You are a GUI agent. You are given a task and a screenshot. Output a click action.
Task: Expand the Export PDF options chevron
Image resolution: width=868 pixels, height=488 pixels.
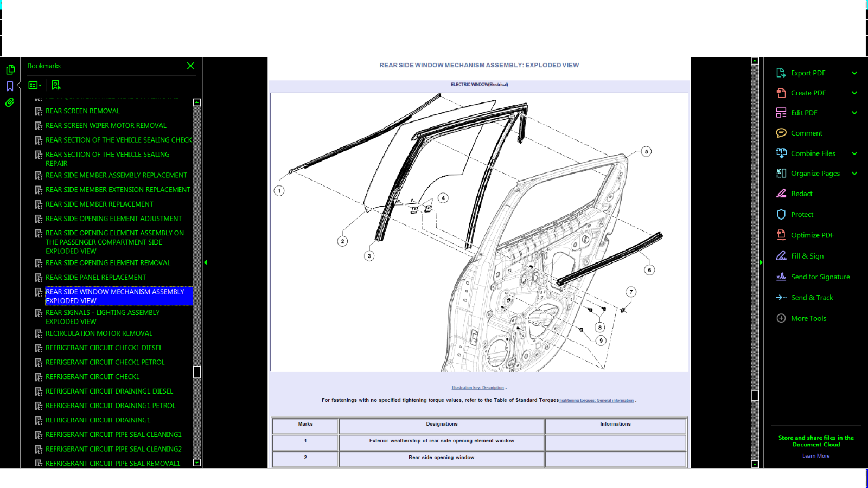click(854, 73)
